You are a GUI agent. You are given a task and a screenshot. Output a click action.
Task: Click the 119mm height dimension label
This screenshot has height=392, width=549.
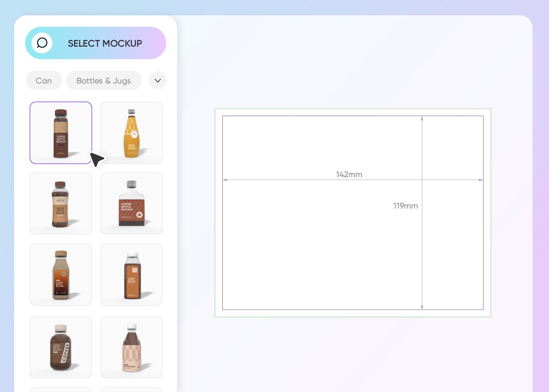click(x=405, y=206)
